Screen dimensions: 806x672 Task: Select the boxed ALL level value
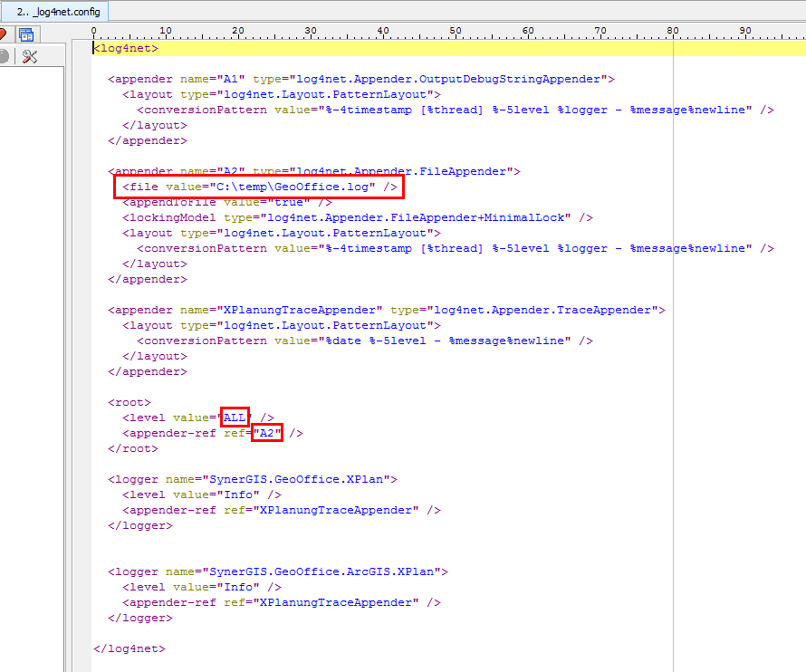[234, 418]
